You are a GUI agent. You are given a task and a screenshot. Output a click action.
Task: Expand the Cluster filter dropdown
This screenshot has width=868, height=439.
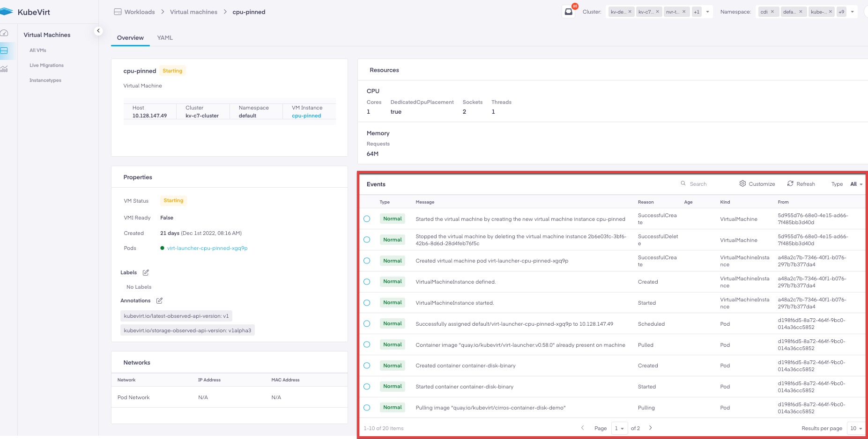tap(707, 12)
